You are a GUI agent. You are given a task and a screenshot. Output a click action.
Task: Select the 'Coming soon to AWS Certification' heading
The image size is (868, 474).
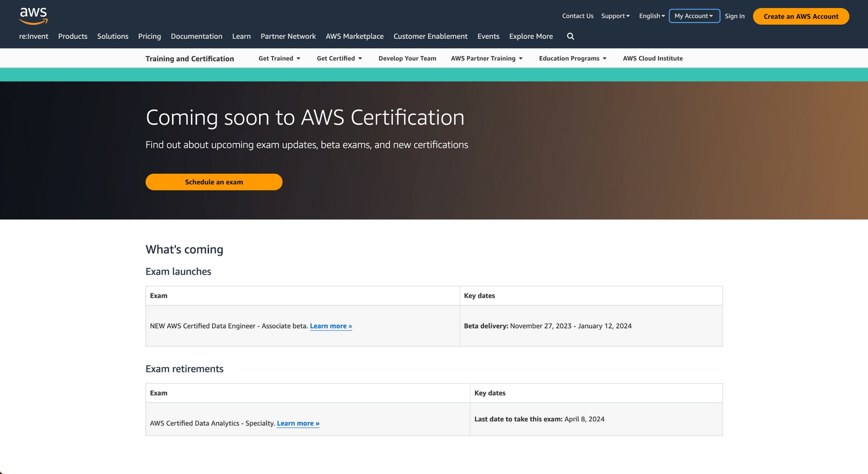pos(305,117)
